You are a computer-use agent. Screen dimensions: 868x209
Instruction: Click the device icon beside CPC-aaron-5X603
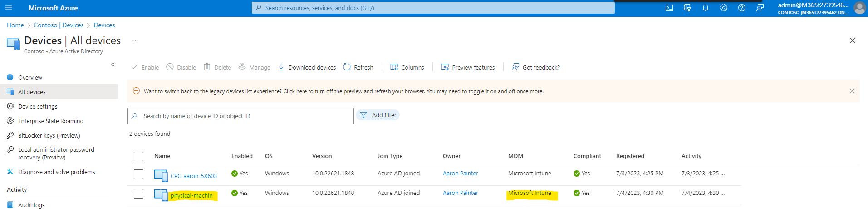[x=161, y=175]
